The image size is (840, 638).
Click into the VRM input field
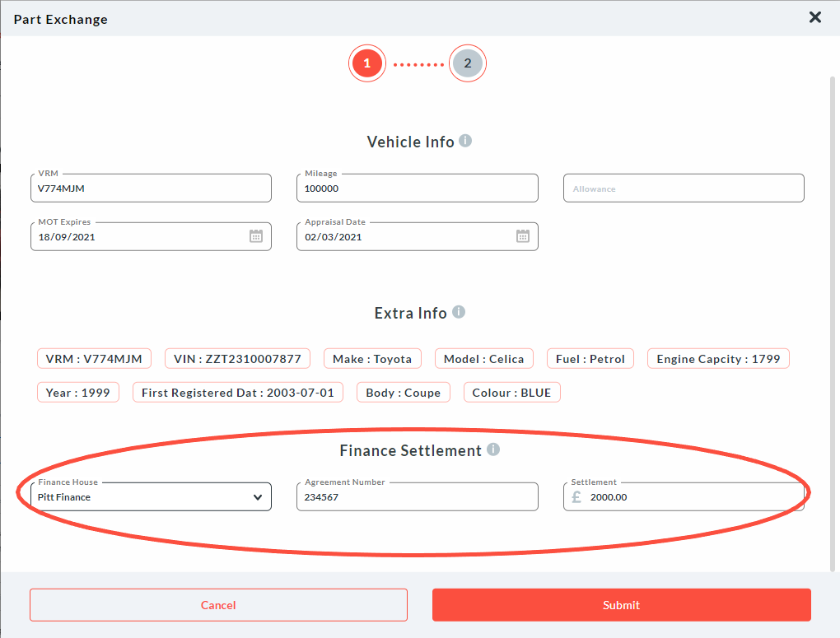151,189
